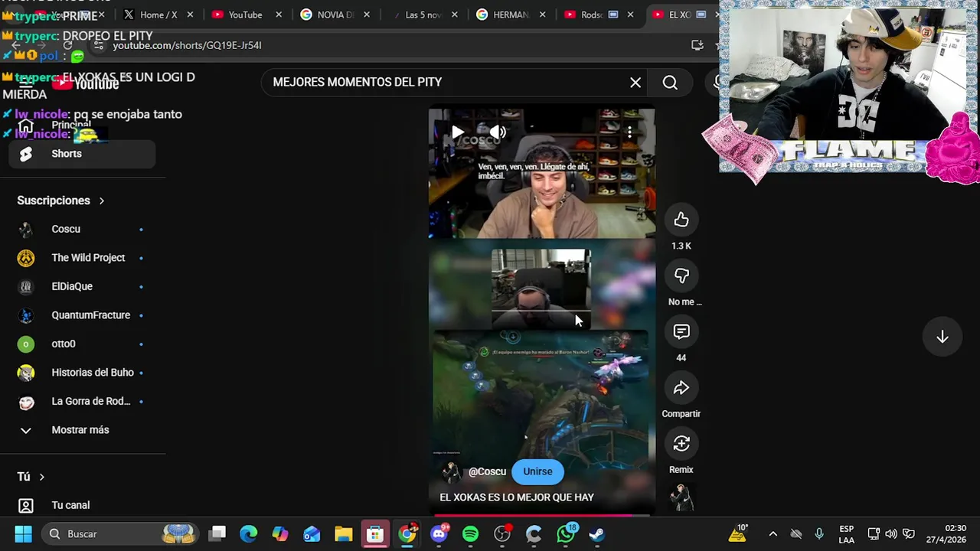
Task: Open ElDiaQue subscription channel
Action: click(82, 286)
